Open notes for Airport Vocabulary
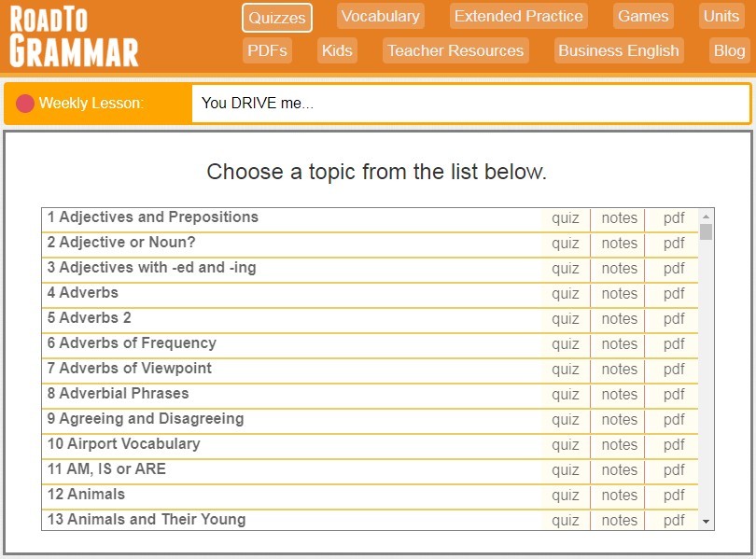Viewport: 756px width, 559px height. pos(617,445)
